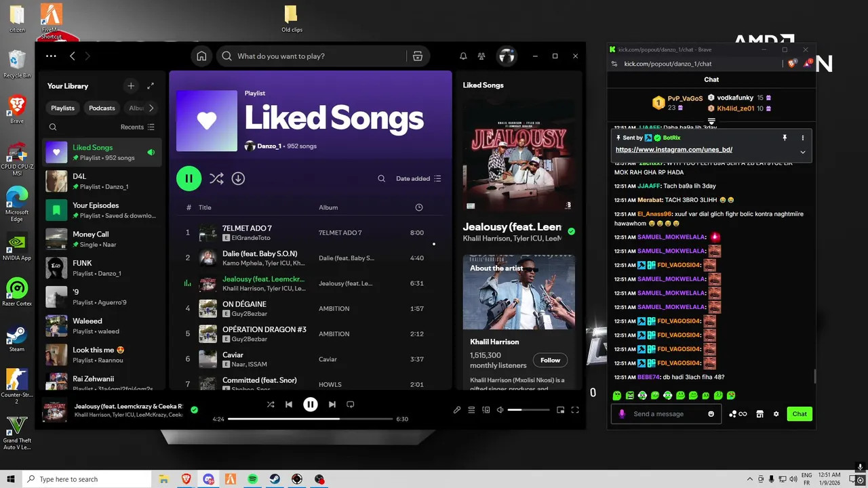Filter library by Playlists
868x488 pixels.
62,108
